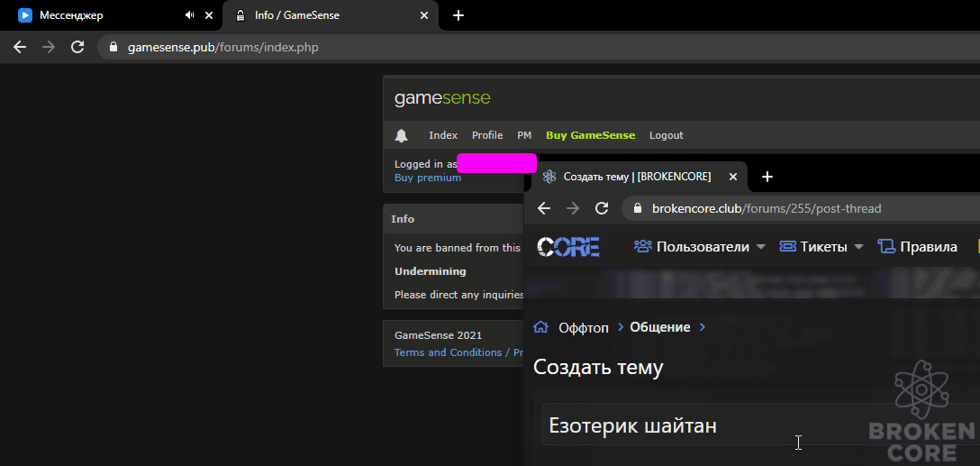Screen dimensions: 980x466
Task: Log out via the Logout link
Action: pos(667,135)
